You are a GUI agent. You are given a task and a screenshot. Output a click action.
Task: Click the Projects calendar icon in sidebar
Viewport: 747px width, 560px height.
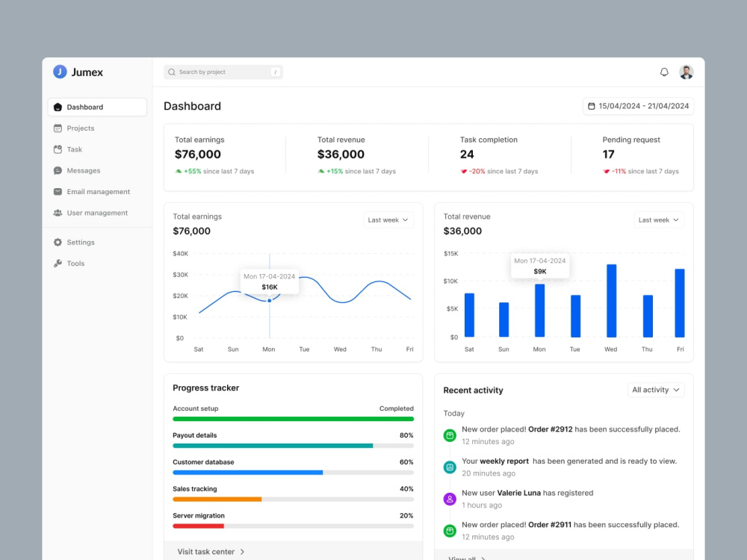click(58, 128)
